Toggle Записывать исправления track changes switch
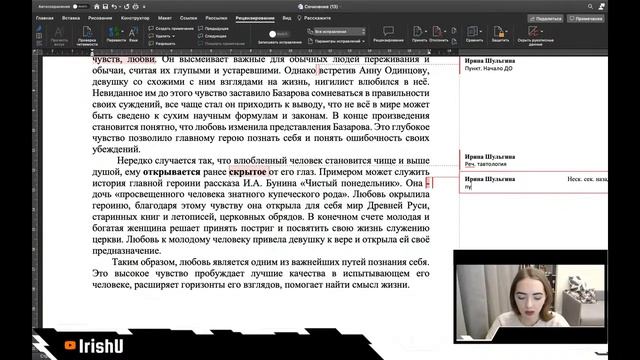The height and width of the screenshot is (360, 640). [x=279, y=34]
